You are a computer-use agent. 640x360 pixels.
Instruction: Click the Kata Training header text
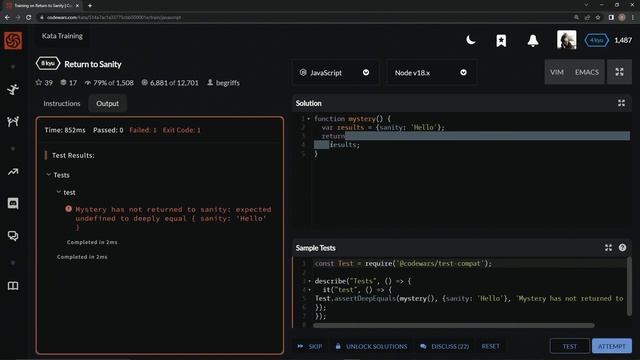(62, 36)
